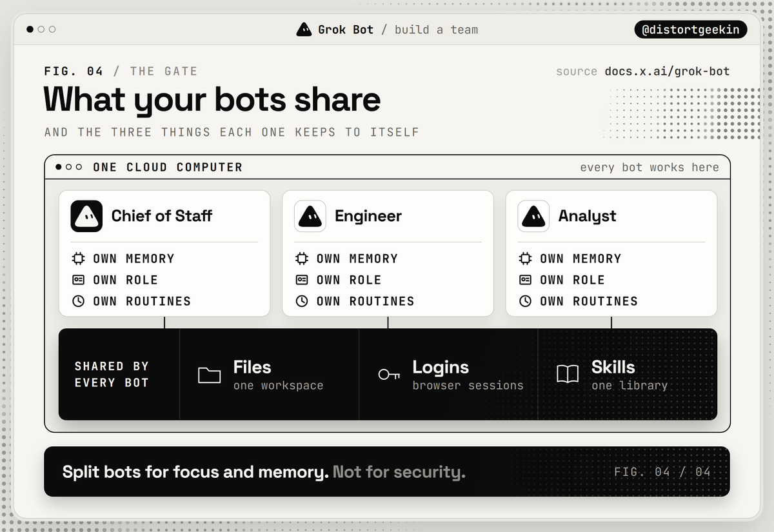Click the Files folder icon
This screenshot has height=532, width=774.
210,375
